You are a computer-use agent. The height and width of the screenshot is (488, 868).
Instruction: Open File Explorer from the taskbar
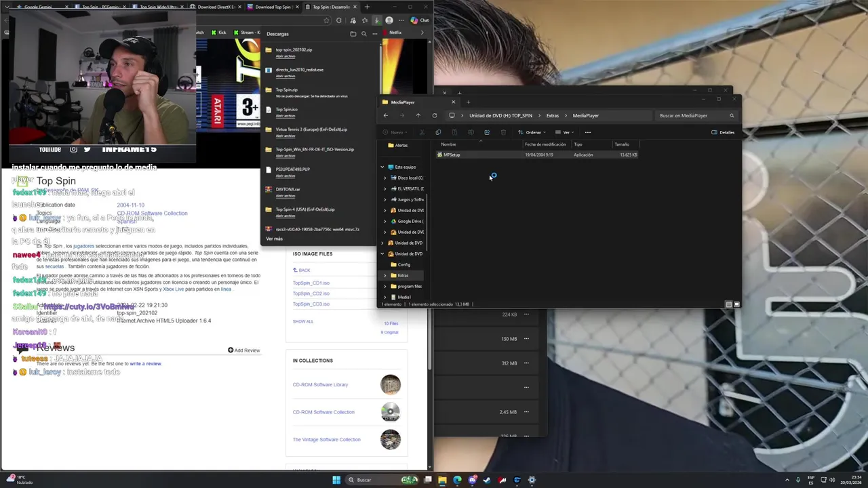(x=442, y=480)
